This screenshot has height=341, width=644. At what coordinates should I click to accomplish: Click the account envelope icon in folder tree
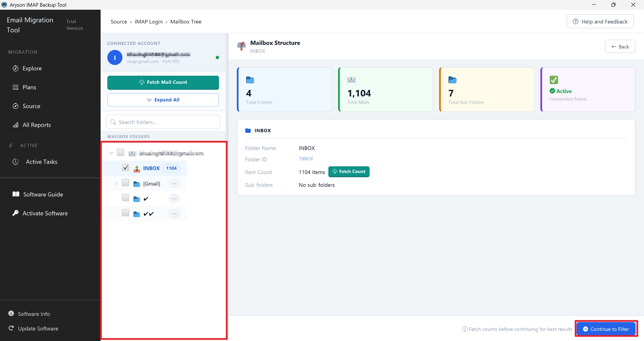[x=132, y=153]
